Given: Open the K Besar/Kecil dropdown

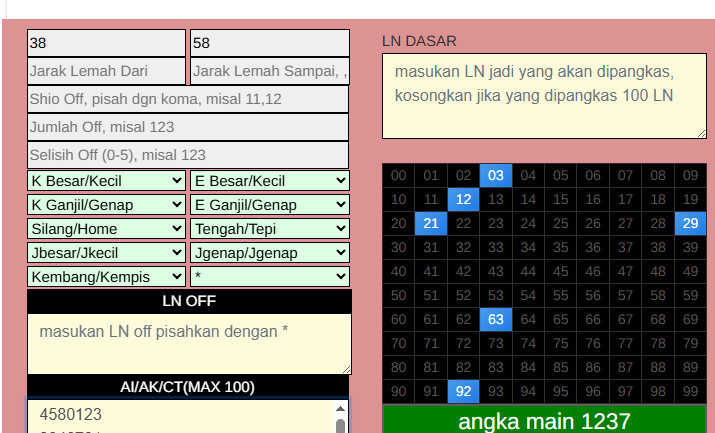Looking at the screenshot, I should pyautogui.click(x=107, y=181).
